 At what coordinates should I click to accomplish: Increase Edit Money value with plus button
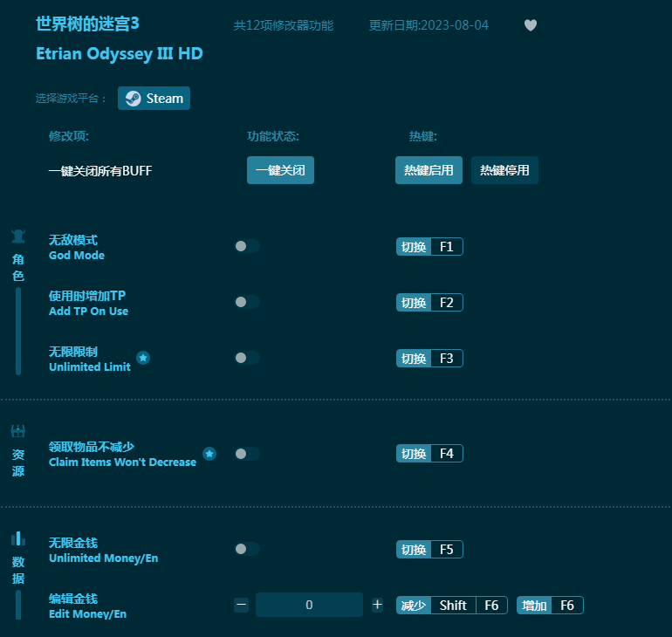coord(377,605)
